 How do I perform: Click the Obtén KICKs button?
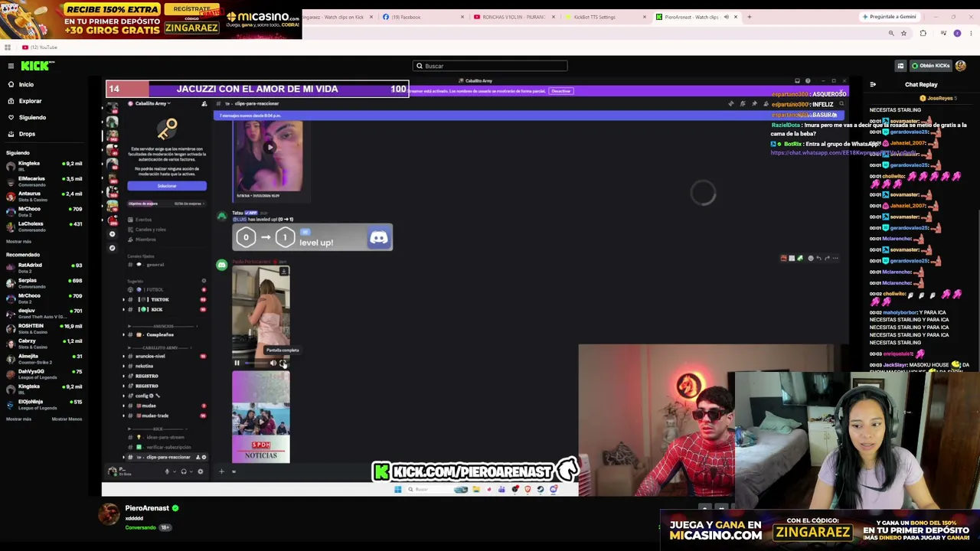930,66
